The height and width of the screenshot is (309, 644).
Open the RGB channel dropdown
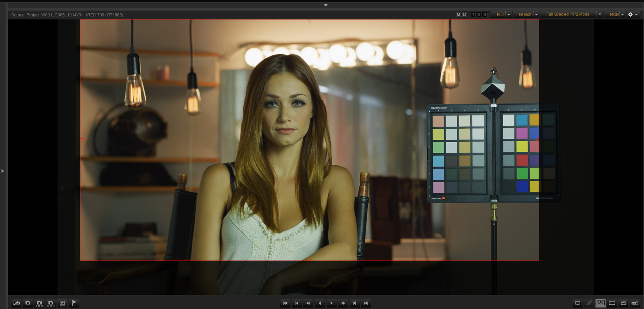click(615, 15)
